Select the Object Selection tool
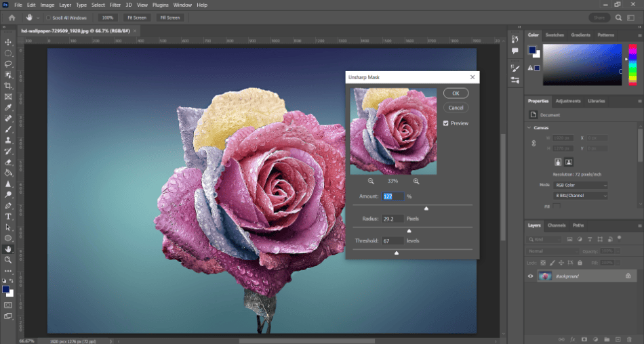 (x=8, y=75)
